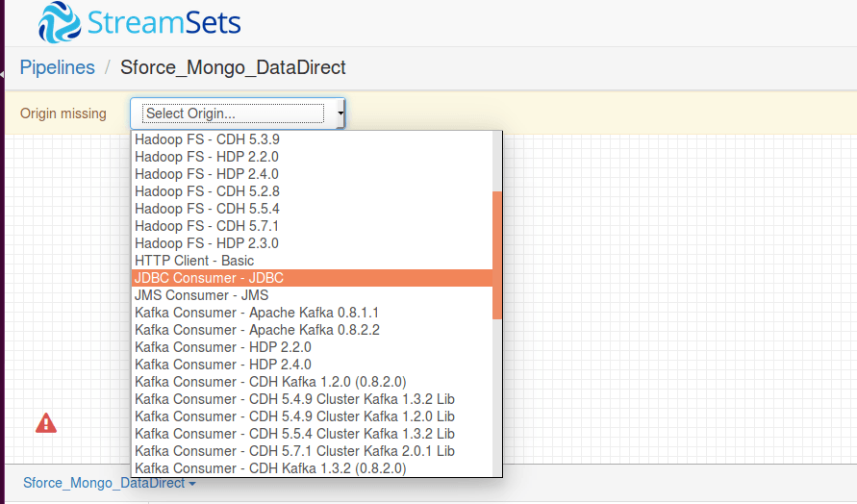Click the red warning triangle icon
The image size is (857, 504).
tap(46, 422)
